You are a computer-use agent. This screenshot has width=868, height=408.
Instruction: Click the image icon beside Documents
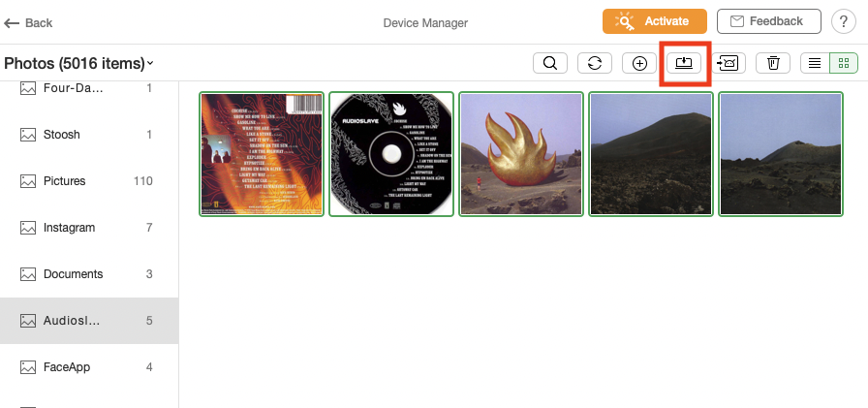tap(28, 274)
